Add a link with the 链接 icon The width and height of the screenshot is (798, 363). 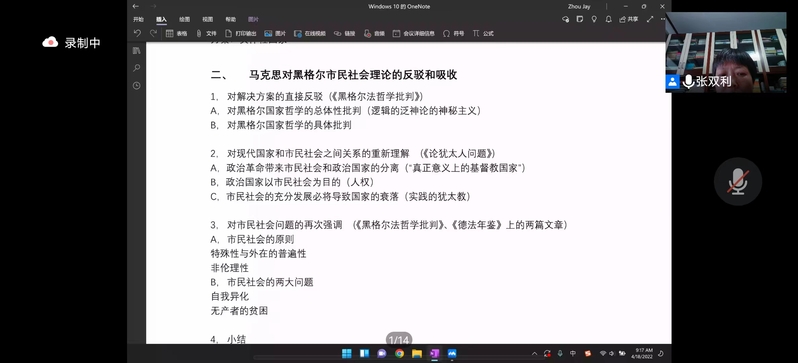[x=344, y=34]
